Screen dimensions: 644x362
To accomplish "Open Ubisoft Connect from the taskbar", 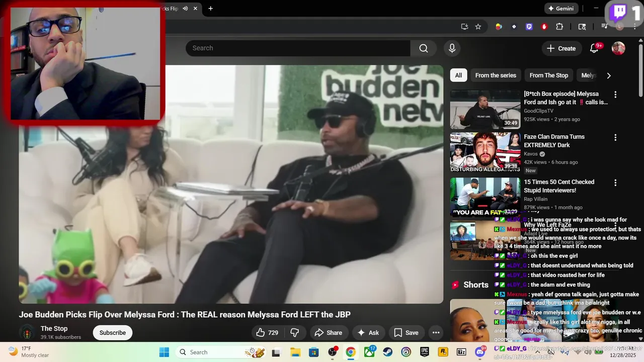I will point(406,352).
